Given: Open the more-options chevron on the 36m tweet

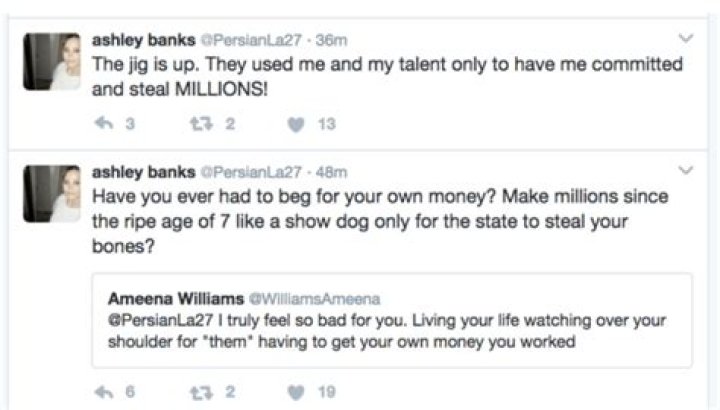Looking at the screenshot, I should pos(685,37).
